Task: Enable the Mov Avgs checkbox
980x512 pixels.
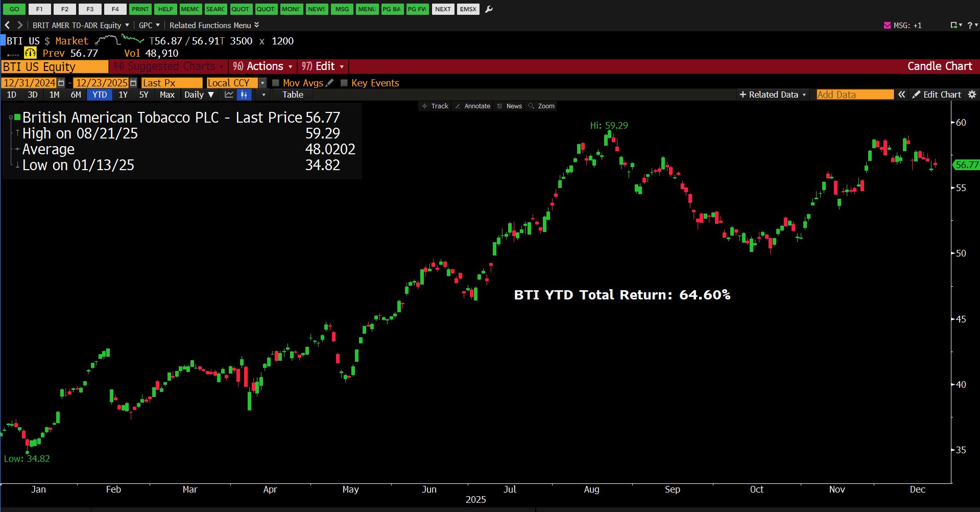Action: 276,83
